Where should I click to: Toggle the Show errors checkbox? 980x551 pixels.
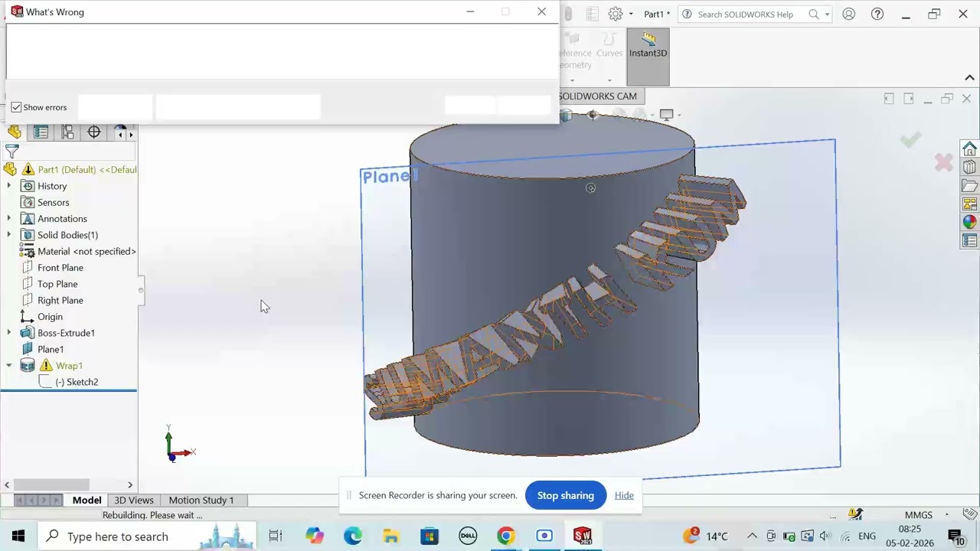[16, 107]
